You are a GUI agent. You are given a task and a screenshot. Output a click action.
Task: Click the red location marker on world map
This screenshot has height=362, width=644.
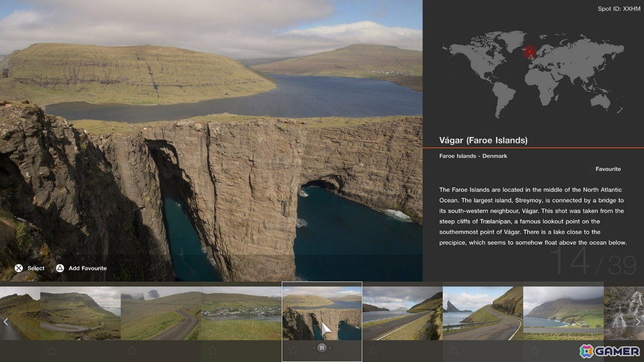click(x=530, y=51)
